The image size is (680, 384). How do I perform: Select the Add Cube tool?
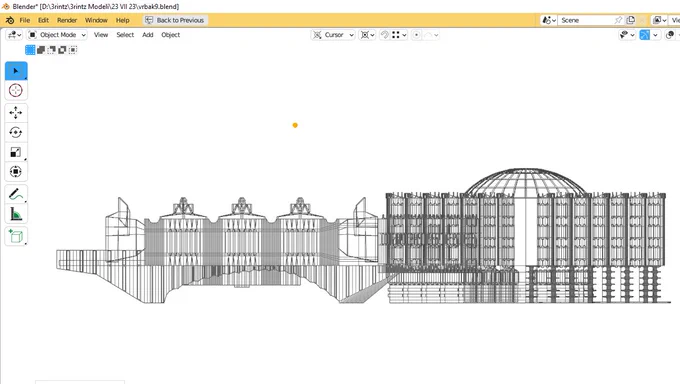[x=16, y=236]
